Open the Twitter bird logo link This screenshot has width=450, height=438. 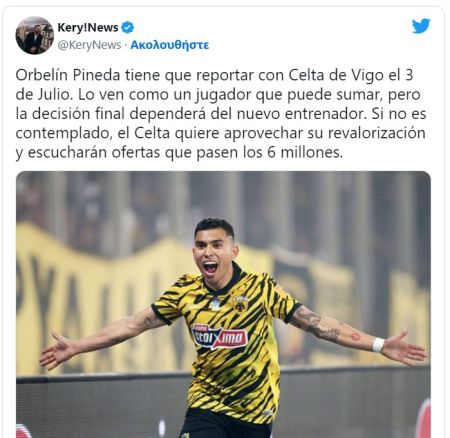pyautogui.click(x=421, y=26)
